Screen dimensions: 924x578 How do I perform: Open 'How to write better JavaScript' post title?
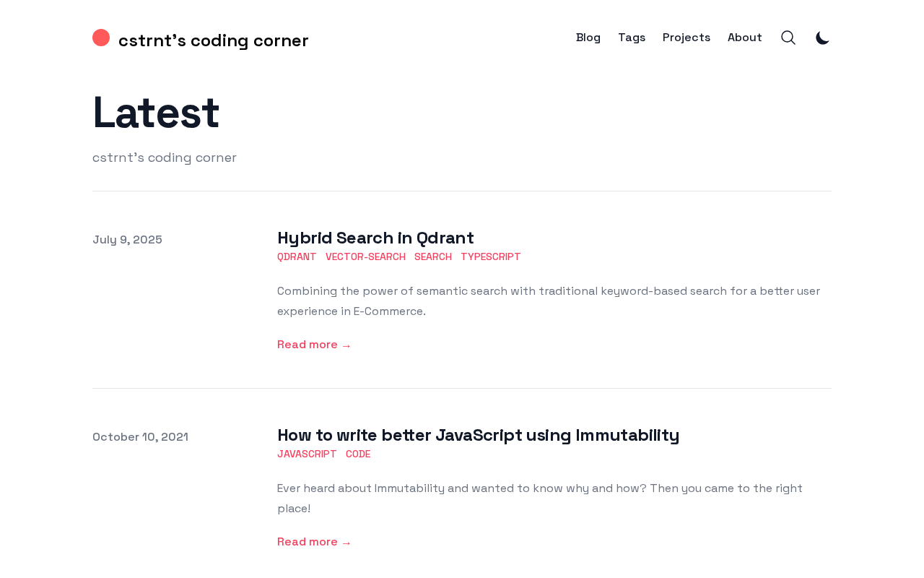478,435
